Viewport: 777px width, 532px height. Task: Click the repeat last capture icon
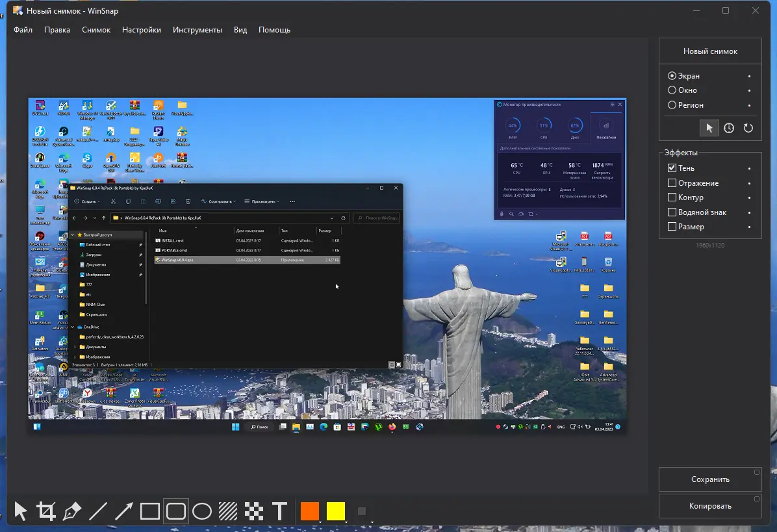tap(748, 128)
